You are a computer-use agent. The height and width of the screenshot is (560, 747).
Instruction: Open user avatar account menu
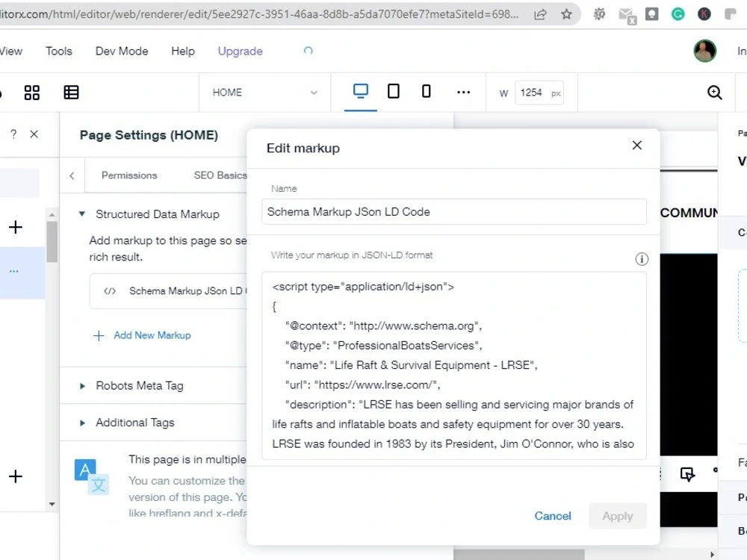click(705, 51)
